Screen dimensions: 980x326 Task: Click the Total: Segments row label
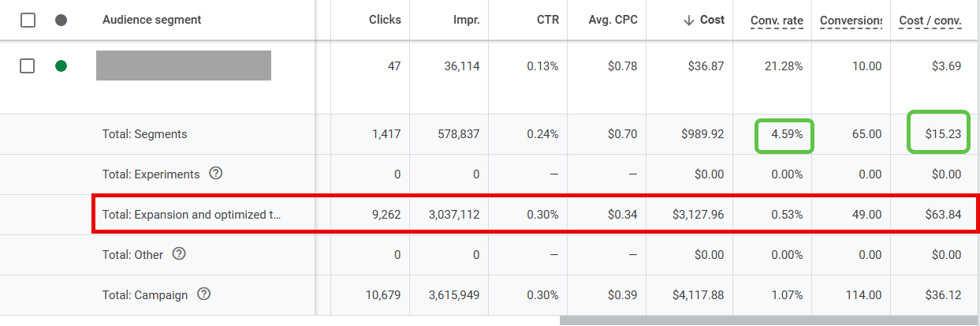point(145,134)
